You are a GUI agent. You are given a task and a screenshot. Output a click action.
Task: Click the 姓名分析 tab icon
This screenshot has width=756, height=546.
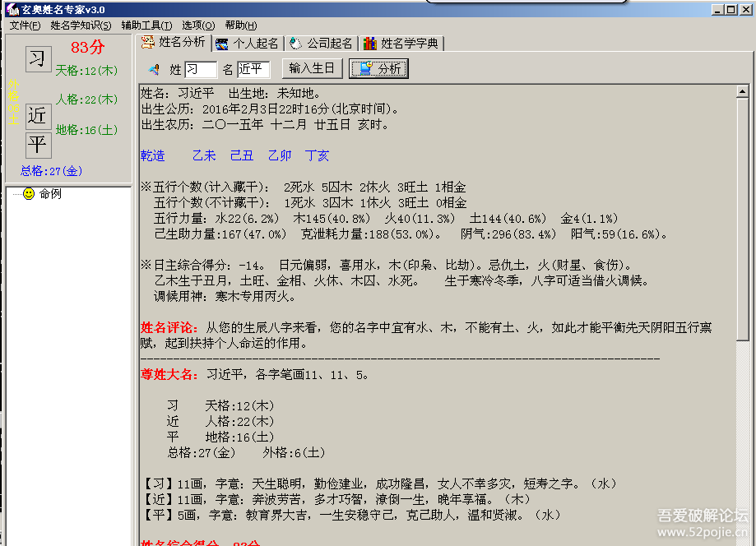coord(148,43)
